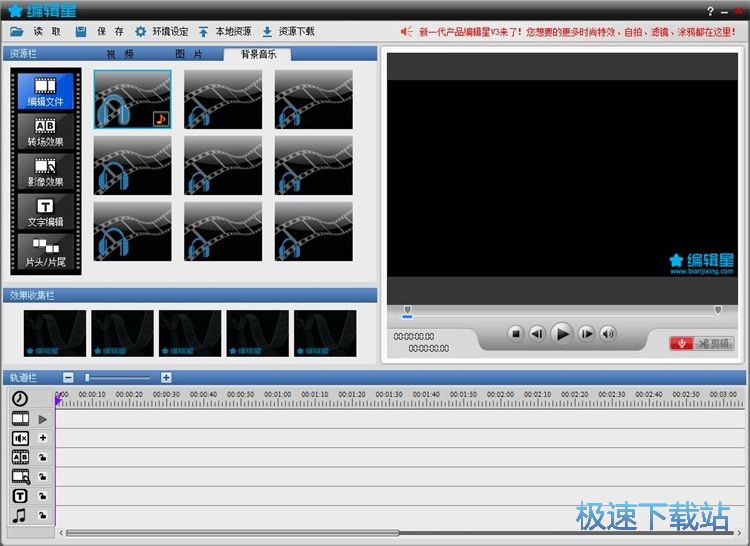The width and height of the screenshot is (750, 546).
Task: Expand the video track play arrow
Action: click(43, 419)
